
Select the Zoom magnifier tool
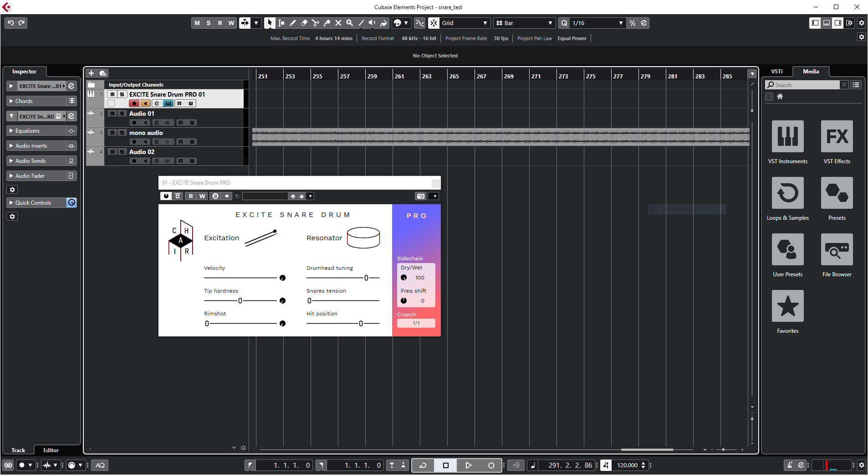pyautogui.click(x=349, y=23)
